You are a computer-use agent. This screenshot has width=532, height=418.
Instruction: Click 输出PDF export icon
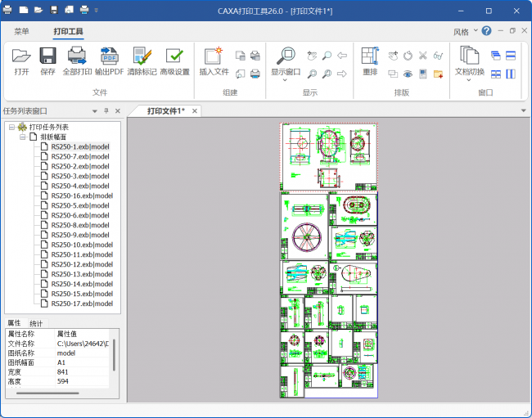pos(109,56)
